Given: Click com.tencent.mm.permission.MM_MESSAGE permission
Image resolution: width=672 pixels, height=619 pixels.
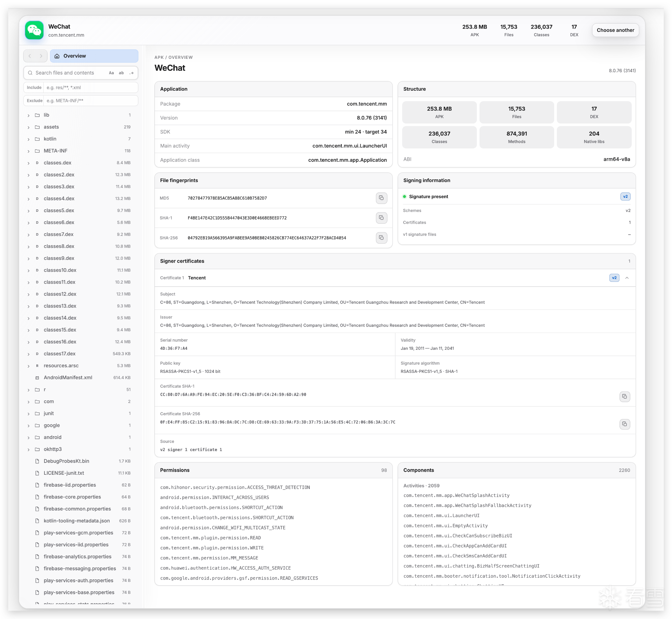Looking at the screenshot, I should pos(209,558).
